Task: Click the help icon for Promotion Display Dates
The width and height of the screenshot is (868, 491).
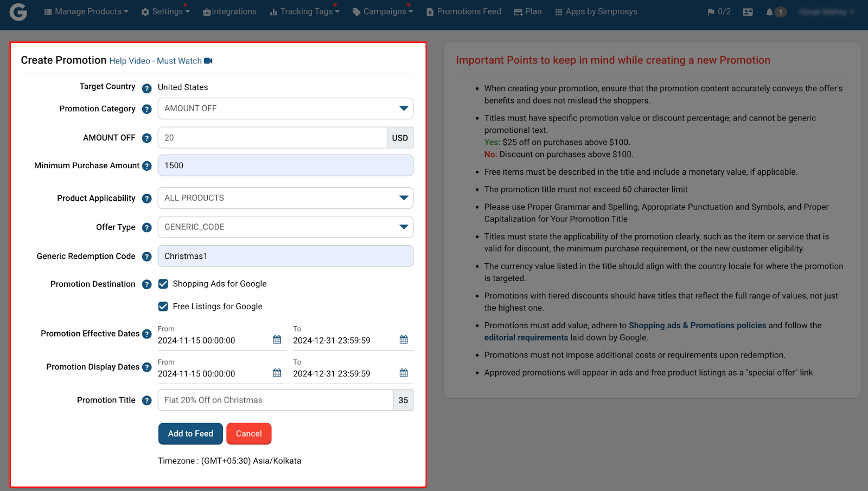Action: pos(146,367)
